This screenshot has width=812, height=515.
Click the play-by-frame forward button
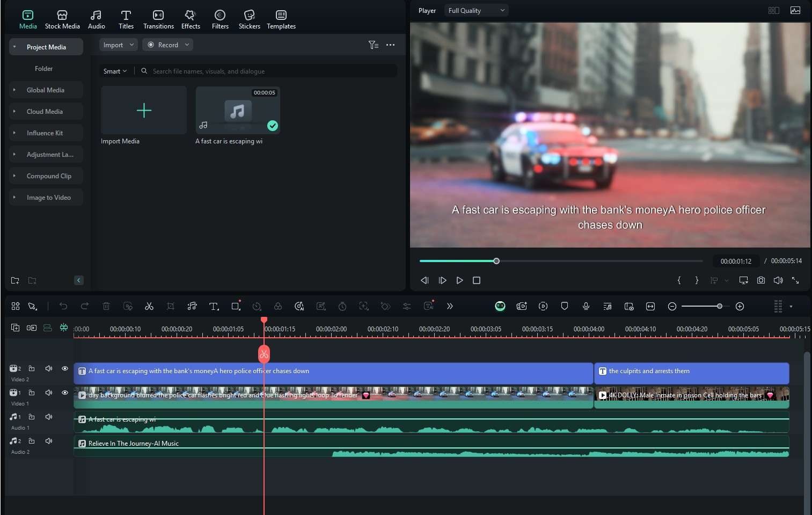(x=442, y=280)
